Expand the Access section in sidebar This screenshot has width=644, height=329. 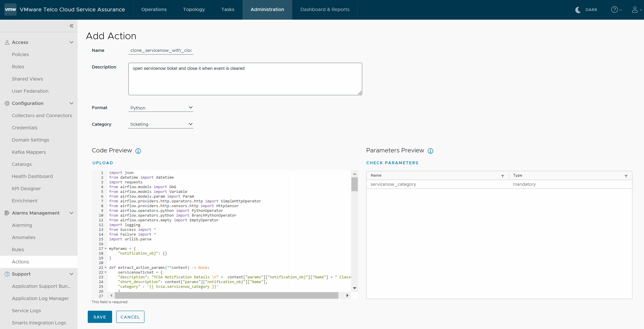(x=71, y=42)
